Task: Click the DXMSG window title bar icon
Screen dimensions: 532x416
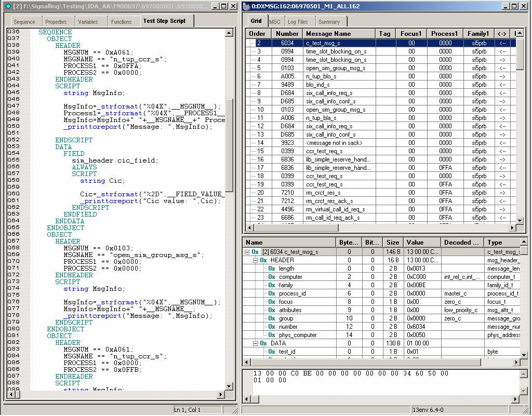Action: pos(247,6)
